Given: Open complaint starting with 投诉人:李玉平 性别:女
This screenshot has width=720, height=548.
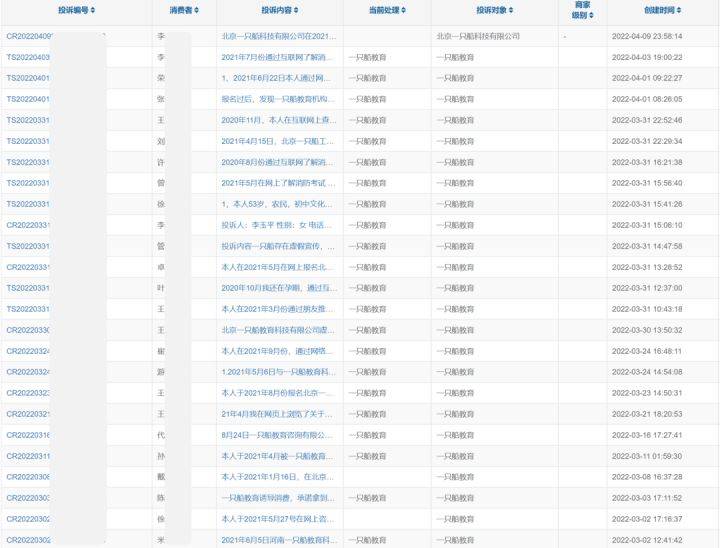Looking at the screenshot, I should (279, 225).
